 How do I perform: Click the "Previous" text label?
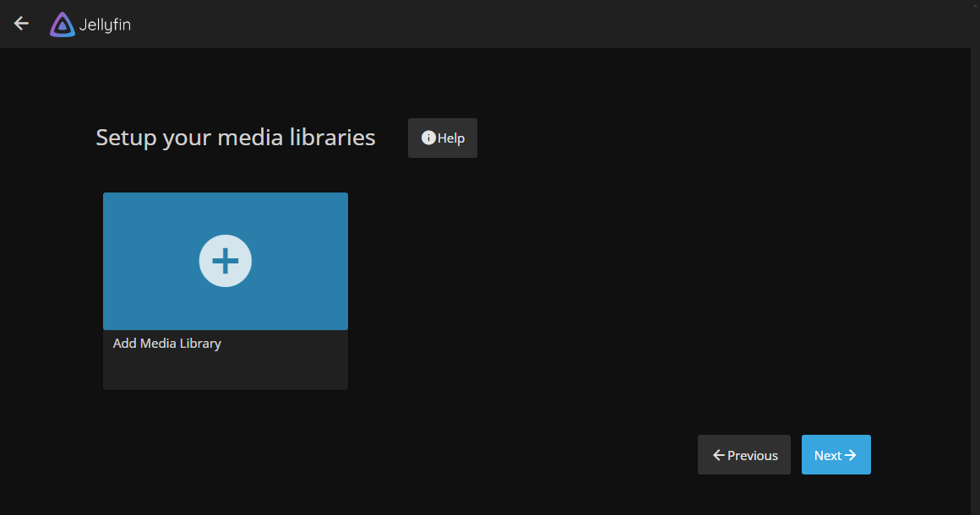(x=752, y=455)
